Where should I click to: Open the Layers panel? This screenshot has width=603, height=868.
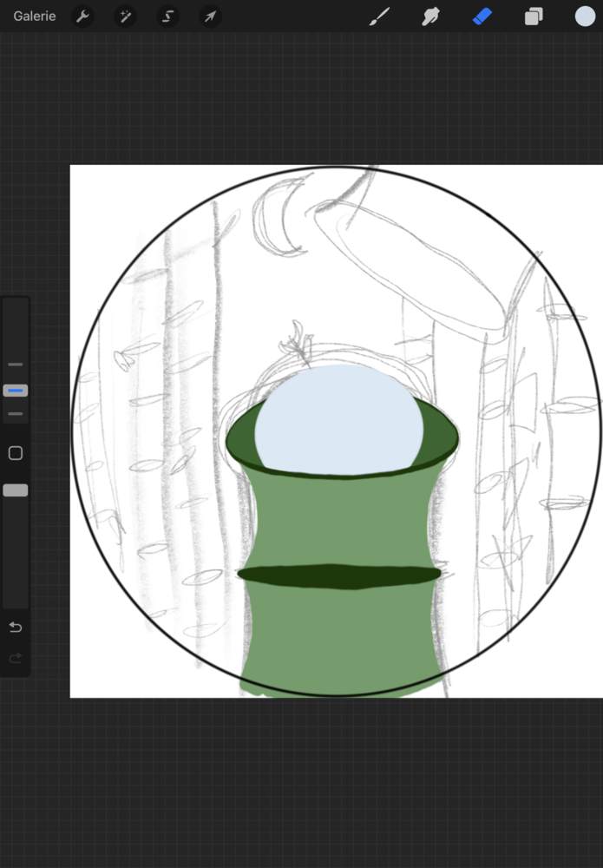534,16
